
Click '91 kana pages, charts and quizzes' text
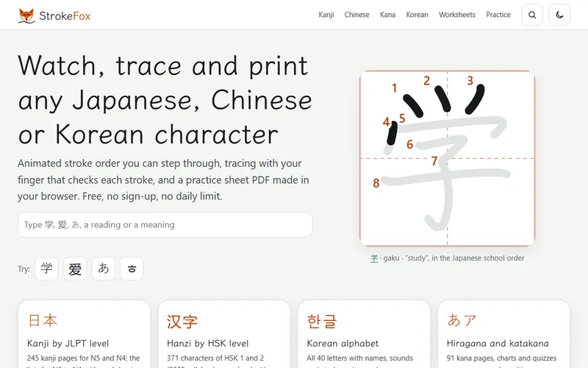coord(501,358)
